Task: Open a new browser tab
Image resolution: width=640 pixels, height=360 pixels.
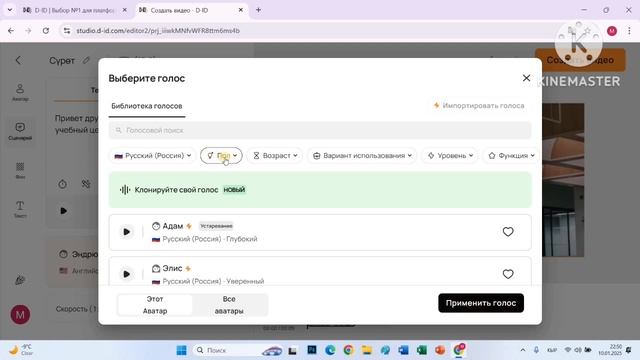Action: pyautogui.click(x=258, y=10)
